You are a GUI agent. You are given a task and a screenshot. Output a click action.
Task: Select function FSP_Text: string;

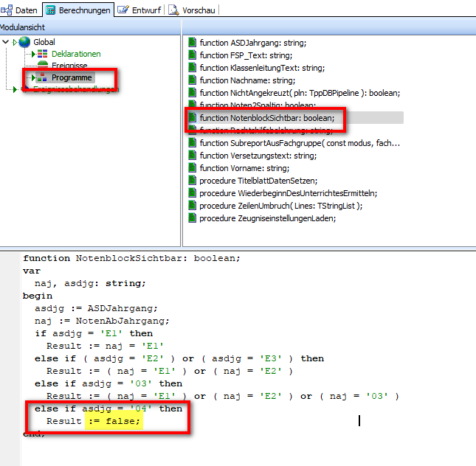[x=246, y=55]
